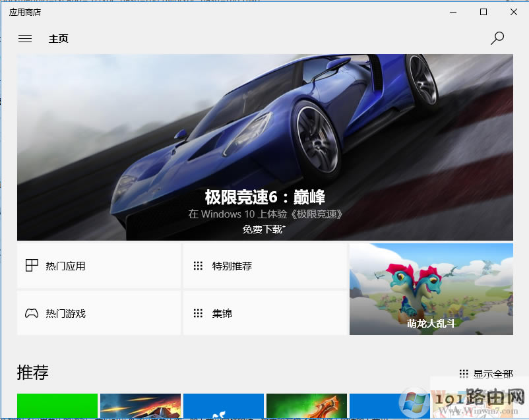The height and width of the screenshot is (420, 529).
Task: Open the spaceship battle game tile
Action: [x=140, y=406]
